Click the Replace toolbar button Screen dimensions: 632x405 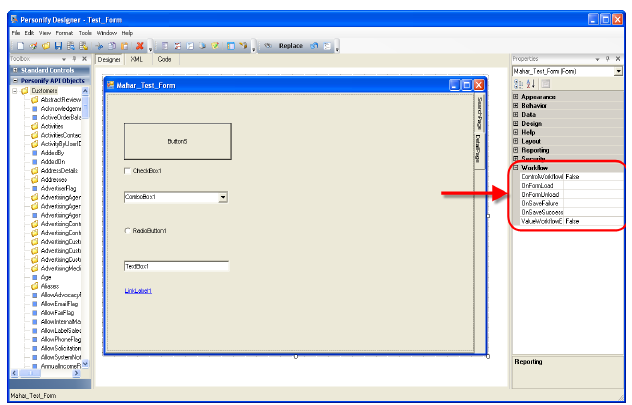[x=290, y=46]
